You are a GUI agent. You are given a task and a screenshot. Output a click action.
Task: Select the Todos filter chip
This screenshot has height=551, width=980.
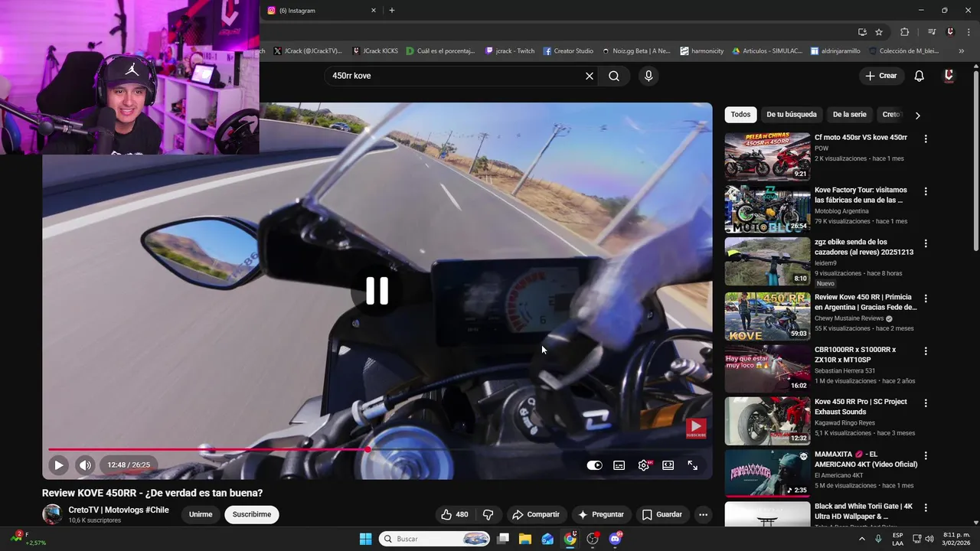tap(740, 115)
